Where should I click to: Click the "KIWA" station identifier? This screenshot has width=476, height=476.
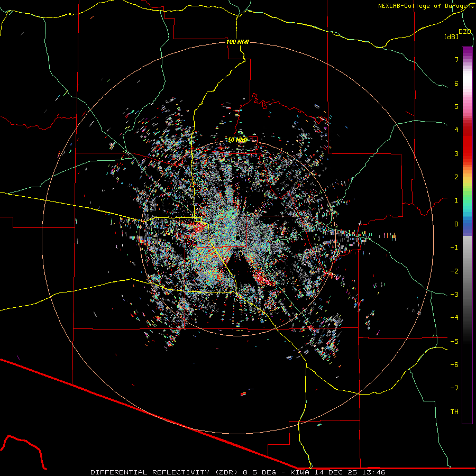pos(300,472)
